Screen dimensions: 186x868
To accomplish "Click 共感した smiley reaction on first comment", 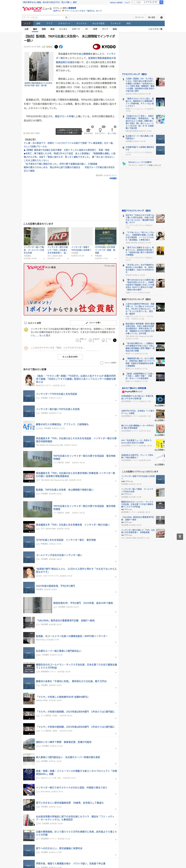I will (78, 340).
